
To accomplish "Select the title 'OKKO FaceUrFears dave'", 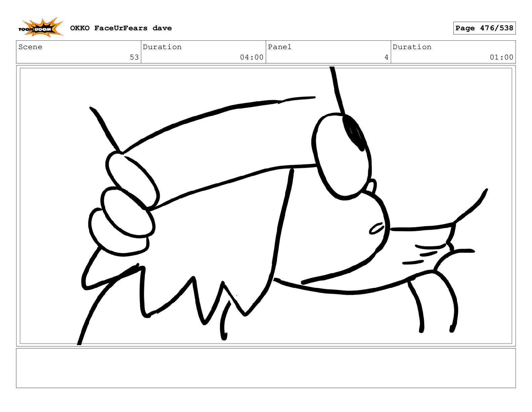I will [121, 28].
